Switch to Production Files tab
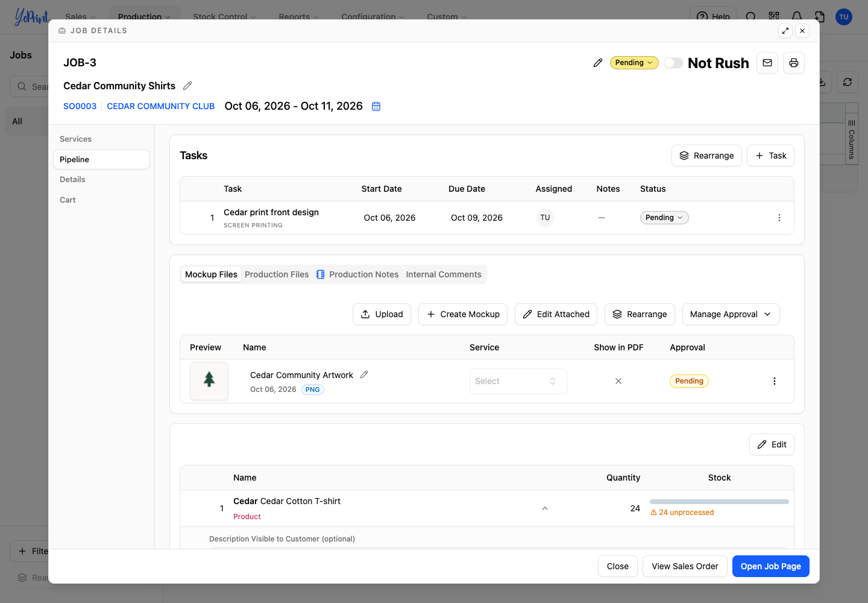The image size is (868, 603). pyautogui.click(x=277, y=274)
